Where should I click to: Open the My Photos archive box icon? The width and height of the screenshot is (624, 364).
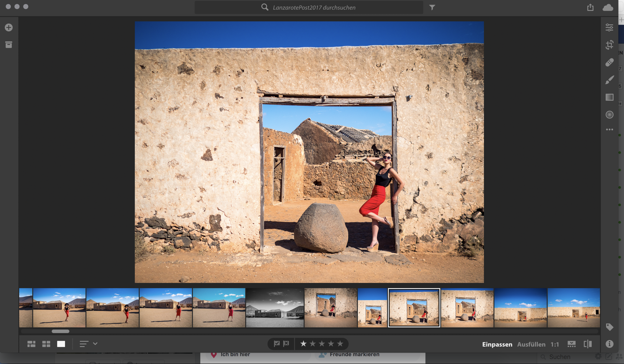pos(9,45)
